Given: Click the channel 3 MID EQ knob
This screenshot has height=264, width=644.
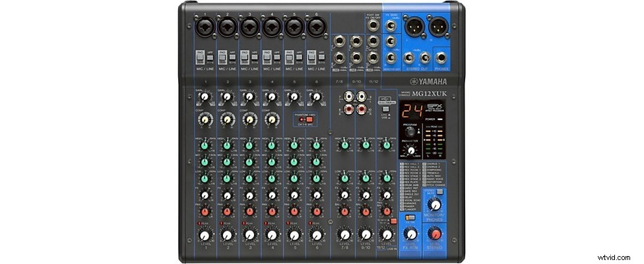Looking at the screenshot, I should point(249,162).
